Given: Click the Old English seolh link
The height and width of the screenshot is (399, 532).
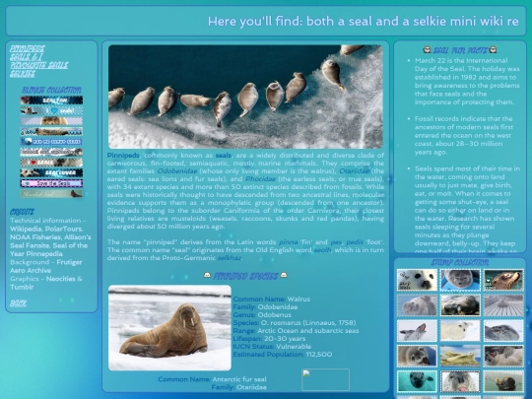Looking at the screenshot, I should point(322,249).
